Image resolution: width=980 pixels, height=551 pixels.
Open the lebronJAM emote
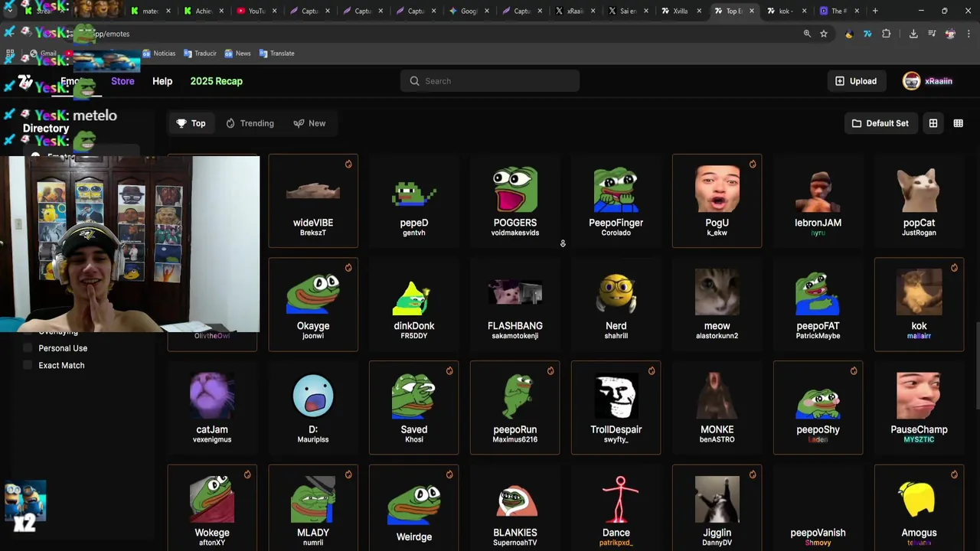[x=818, y=201]
